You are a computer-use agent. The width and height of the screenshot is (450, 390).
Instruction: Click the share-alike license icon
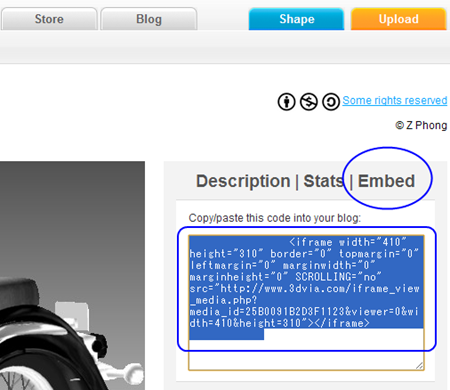point(331,102)
